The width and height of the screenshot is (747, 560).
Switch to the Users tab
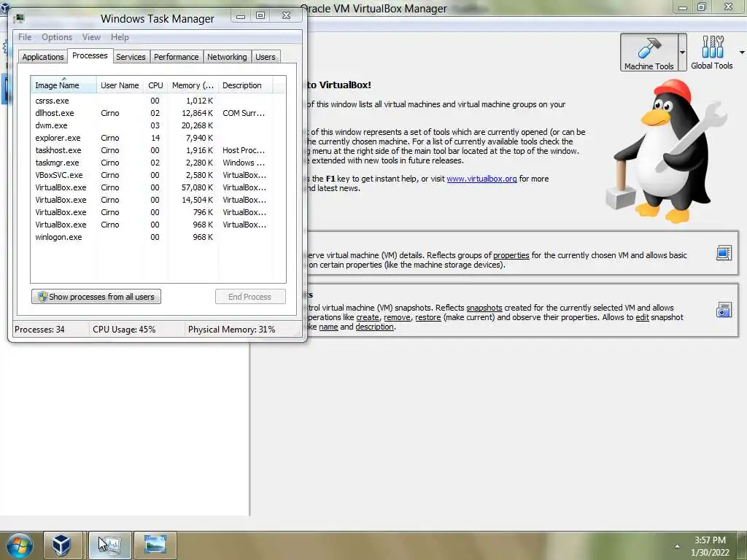(266, 57)
